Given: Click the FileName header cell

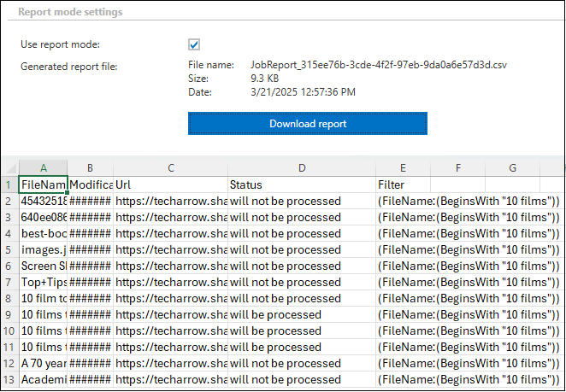Looking at the screenshot, I should (43, 184).
